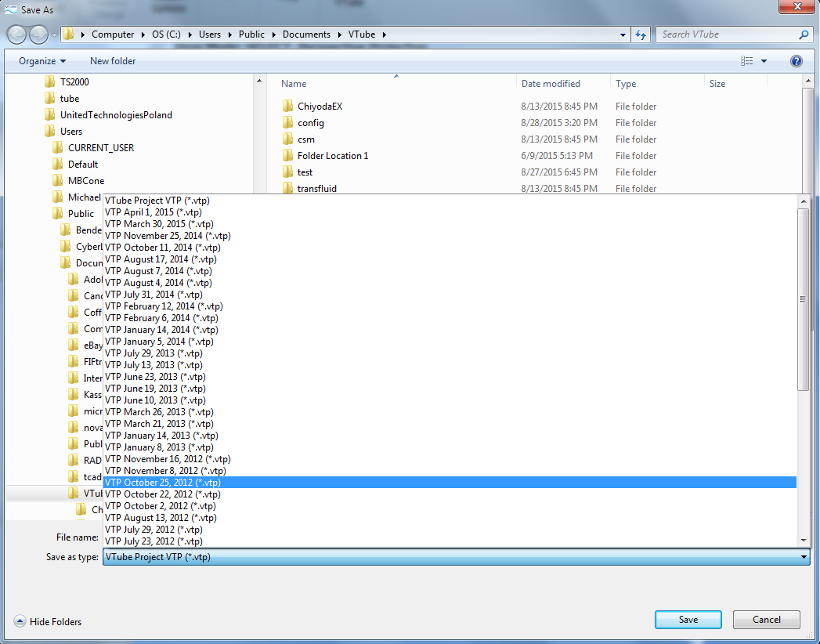Image resolution: width=820 pixels, height=644 pixels.
Task: Open the ChiyodaEX folder icon
Action: (x=287, y=107)
